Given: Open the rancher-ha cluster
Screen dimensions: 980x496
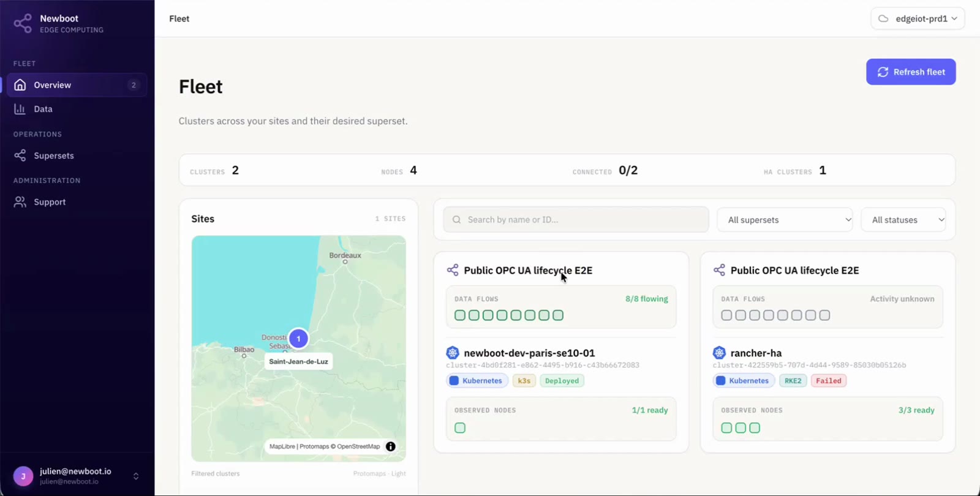Looking at the screenshot, I should [756, 353].
